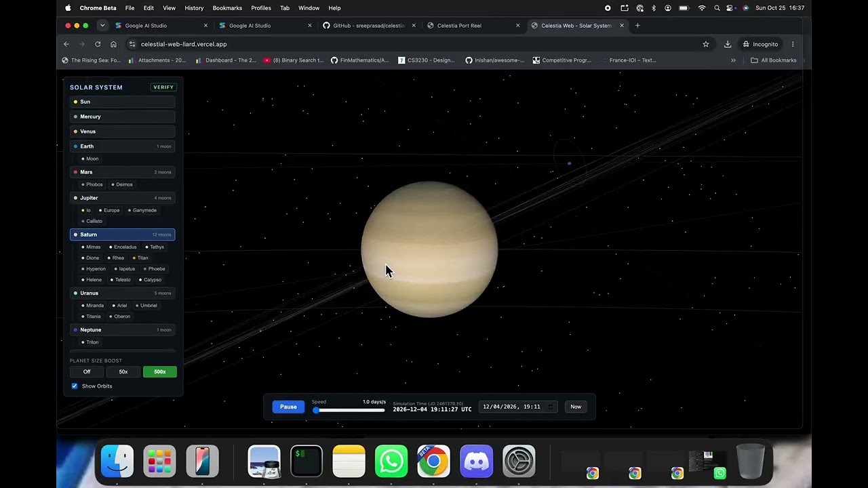Screen dimensions: 868x488
Task: Open the Bookmarks menu
Action: [x=227, y=8]
